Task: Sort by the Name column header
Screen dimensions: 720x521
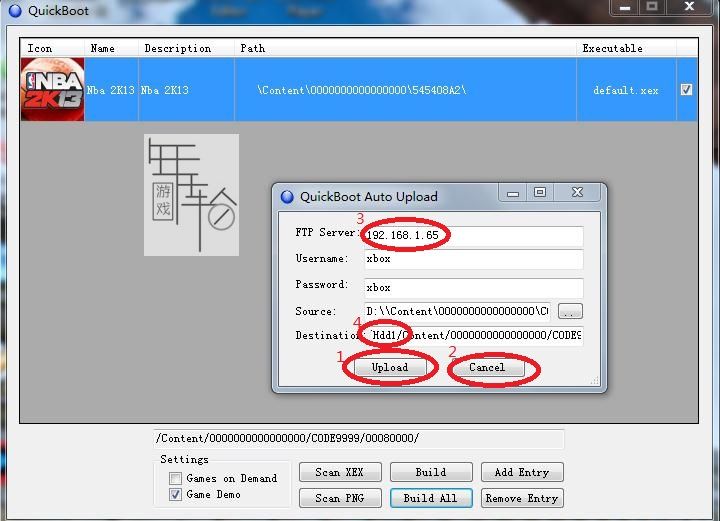Action: tap(111, 48)
